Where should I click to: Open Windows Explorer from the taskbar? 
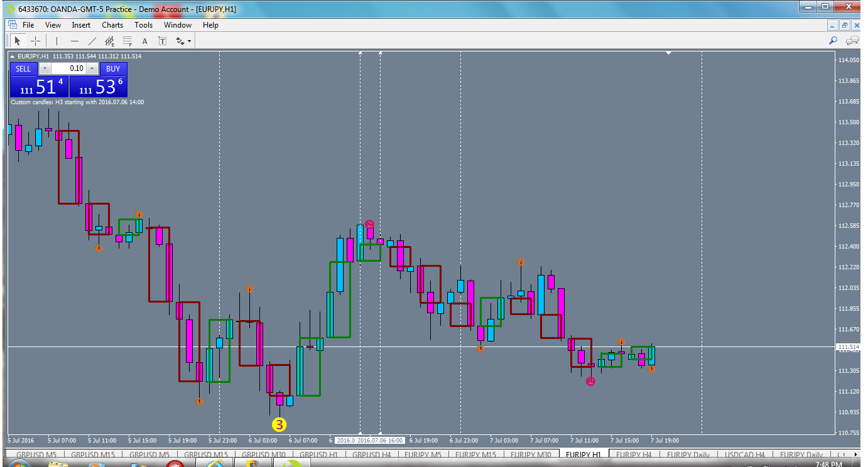tap(57, 463)
